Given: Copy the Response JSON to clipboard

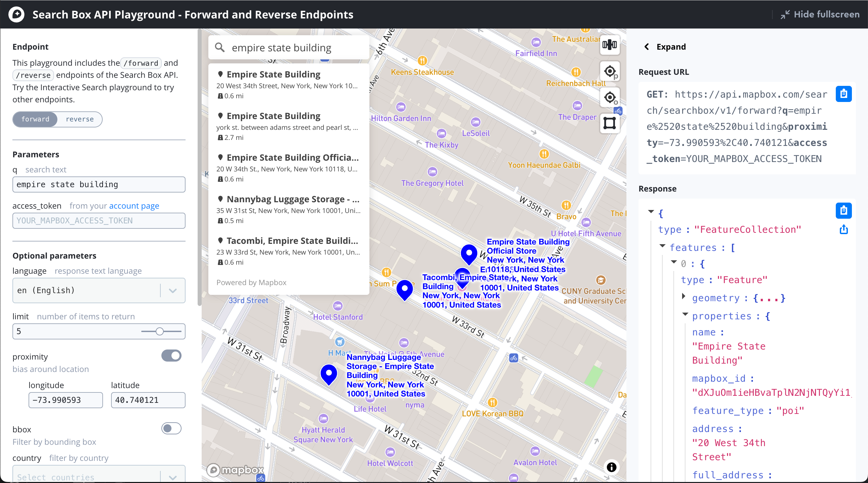Looking at the screenshot, I should point(844,211).
